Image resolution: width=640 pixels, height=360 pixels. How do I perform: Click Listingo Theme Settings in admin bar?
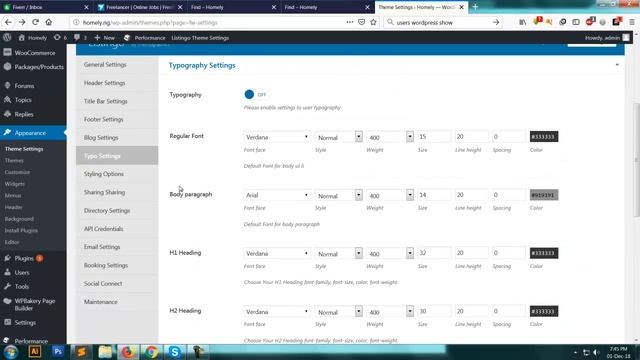[200, 38]
